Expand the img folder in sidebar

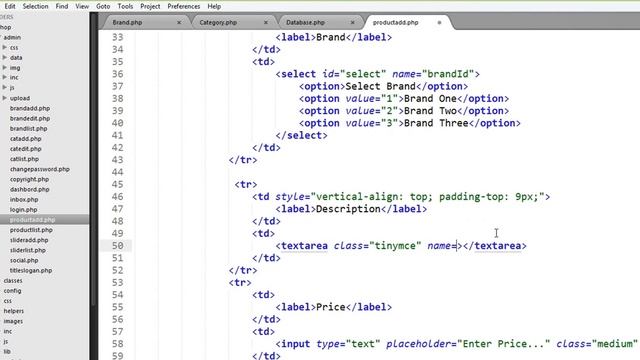pyautogui.click(x=4, y=67)
